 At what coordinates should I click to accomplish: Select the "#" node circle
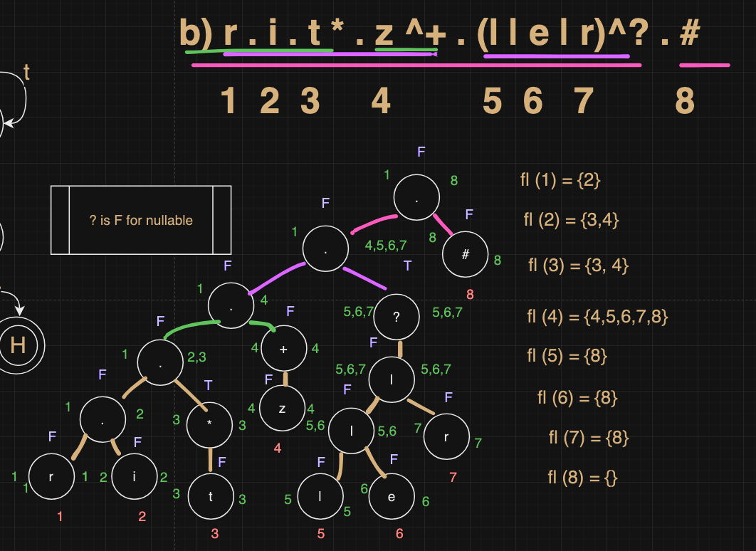pyautogui.click(x=466, y=254)
